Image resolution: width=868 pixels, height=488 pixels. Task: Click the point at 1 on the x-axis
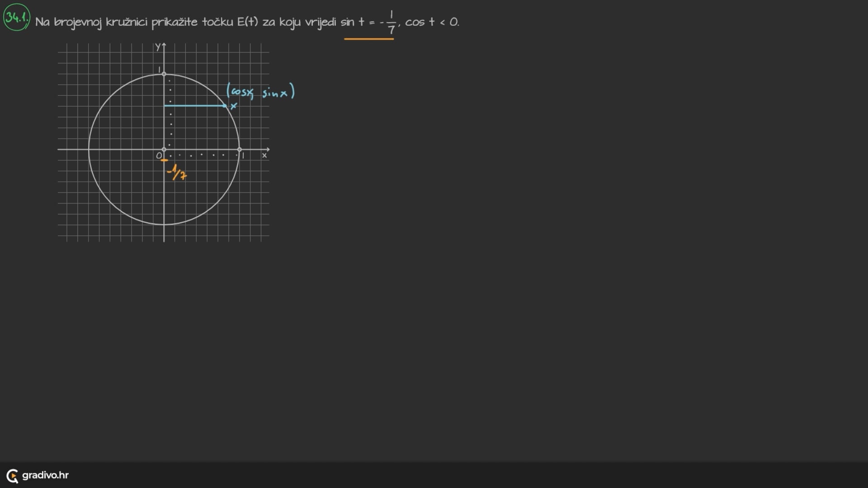[240, 149]
